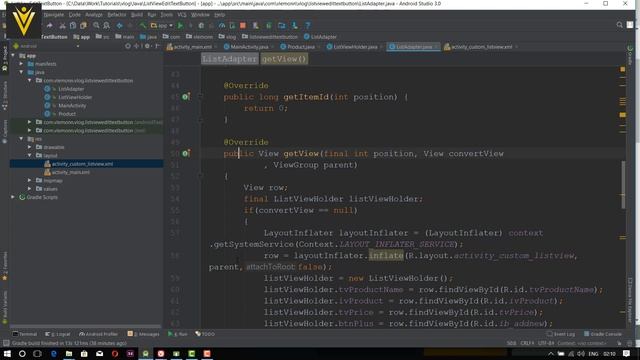Viewport: 640px width, 360px height.
Task: Open the Refactor menu
Action: coord(117,15)
